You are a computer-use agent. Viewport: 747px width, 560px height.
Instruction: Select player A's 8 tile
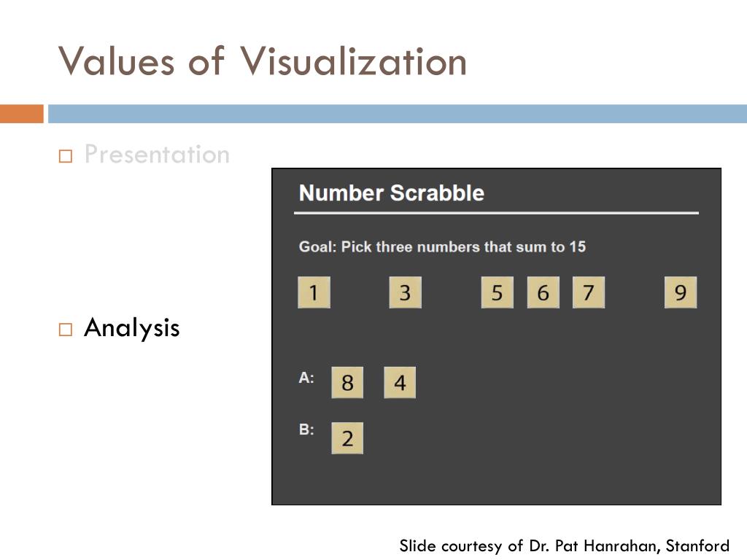(347, 382)
